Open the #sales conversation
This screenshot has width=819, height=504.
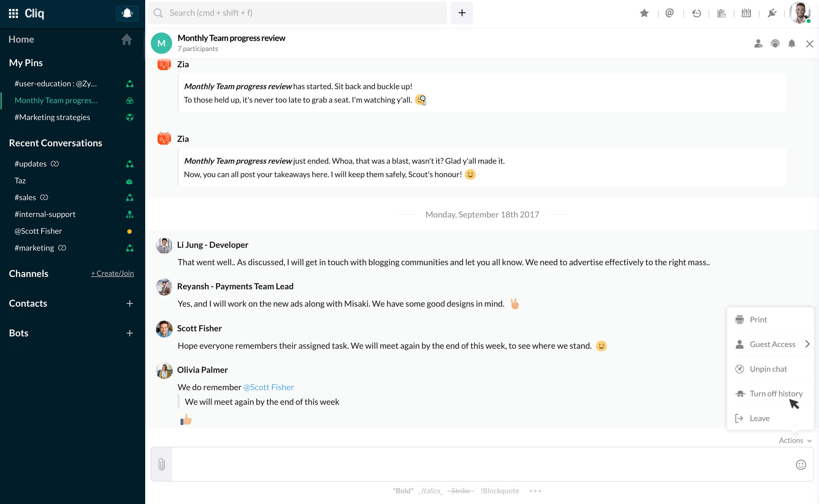coord(73,197)
